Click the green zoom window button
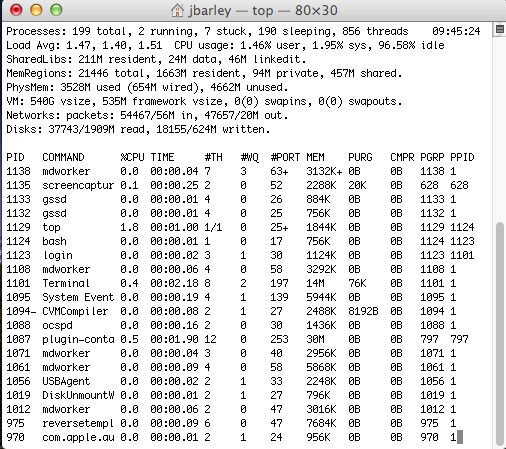Image resolution: width=506 pixels, height=449 pixels. [56, 10]
